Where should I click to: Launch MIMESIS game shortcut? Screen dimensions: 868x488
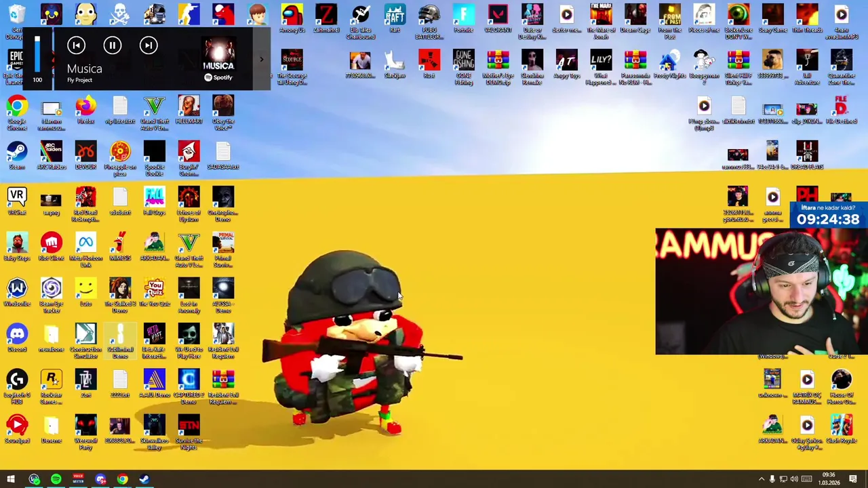pos(120,247)
